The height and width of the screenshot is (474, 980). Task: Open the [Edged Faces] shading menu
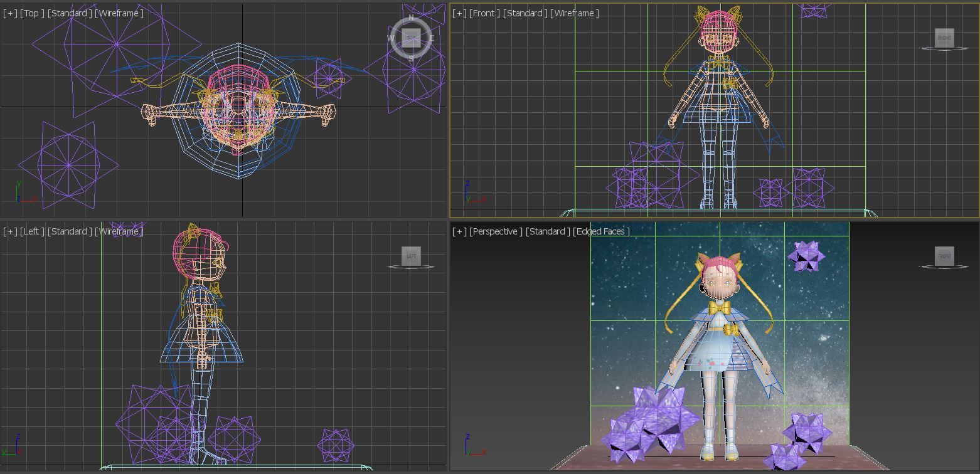601,231
